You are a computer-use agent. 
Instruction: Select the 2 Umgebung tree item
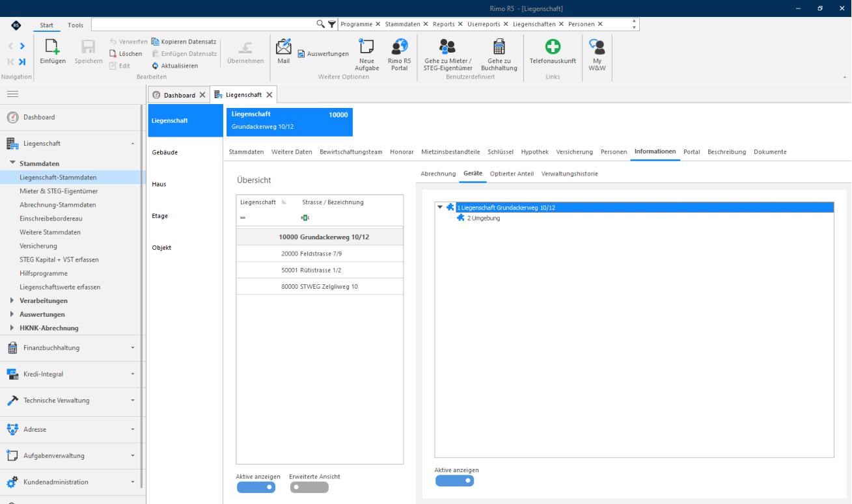(484, 218)
